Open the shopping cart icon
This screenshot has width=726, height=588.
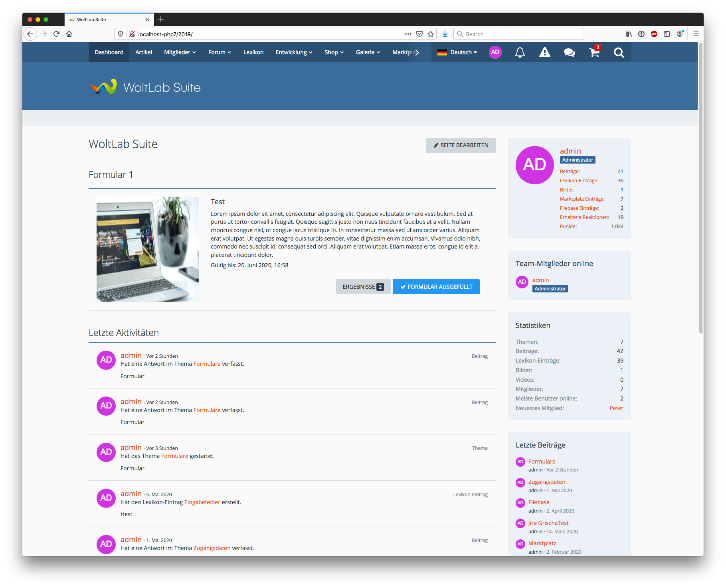point(594,52)
